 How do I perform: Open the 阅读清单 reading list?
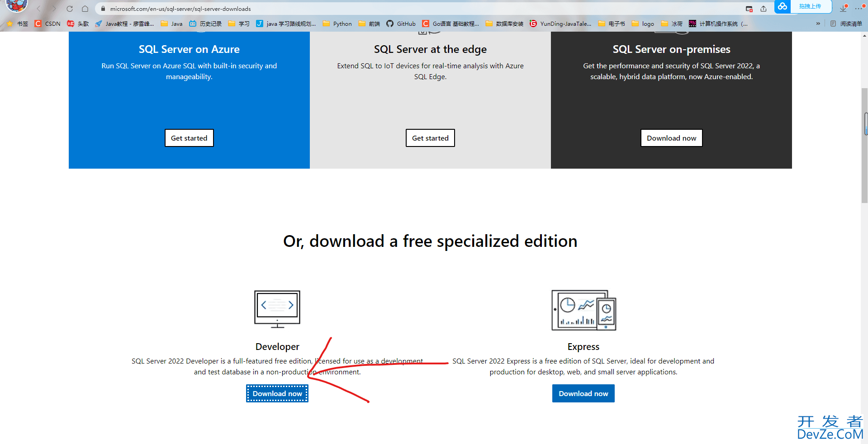point(846,24)
